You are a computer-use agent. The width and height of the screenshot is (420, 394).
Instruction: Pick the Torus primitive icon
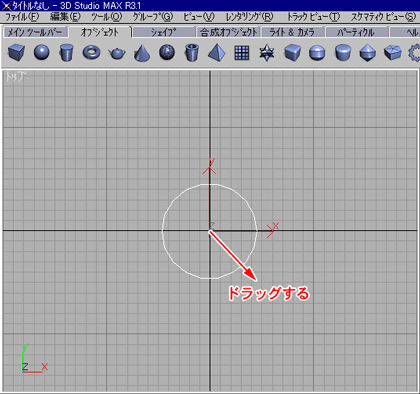pos(91,53)
